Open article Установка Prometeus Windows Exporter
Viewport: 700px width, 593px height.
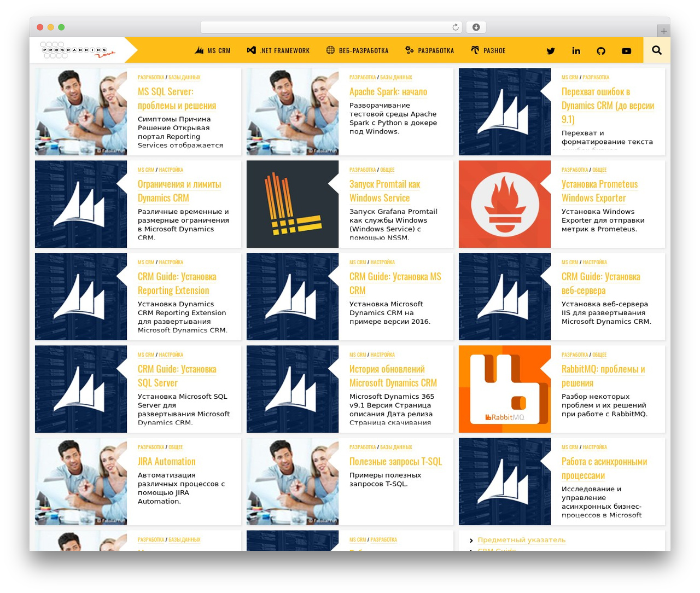[599, 191]
